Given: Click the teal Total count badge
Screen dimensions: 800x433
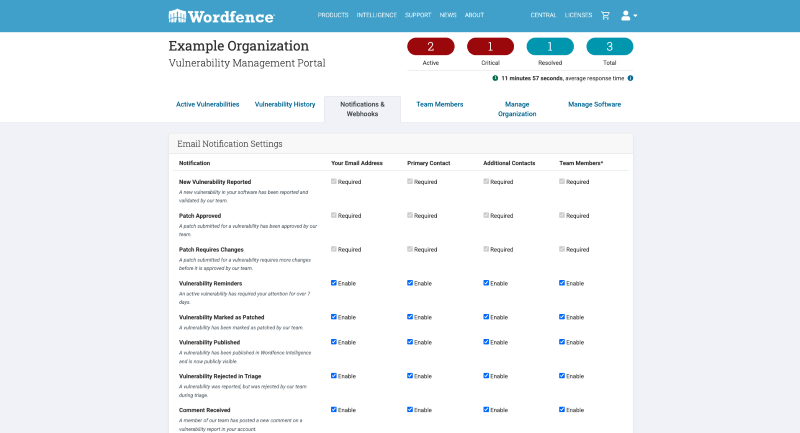Looking at the screenshot, I should [x=610, y=46].
